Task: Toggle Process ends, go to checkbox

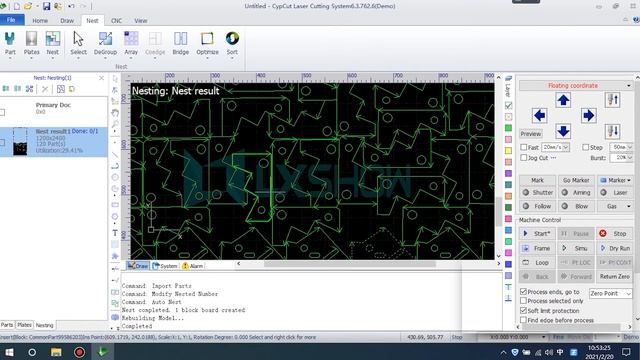Action: point(524,291)
